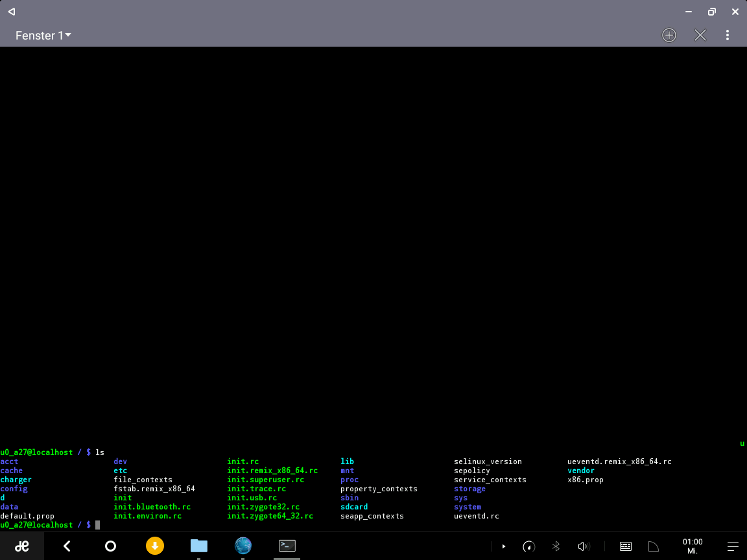Tap the orange download icon in the taskbar
Viewport: 747px width, 560px height.
click(x=155, y=546)
